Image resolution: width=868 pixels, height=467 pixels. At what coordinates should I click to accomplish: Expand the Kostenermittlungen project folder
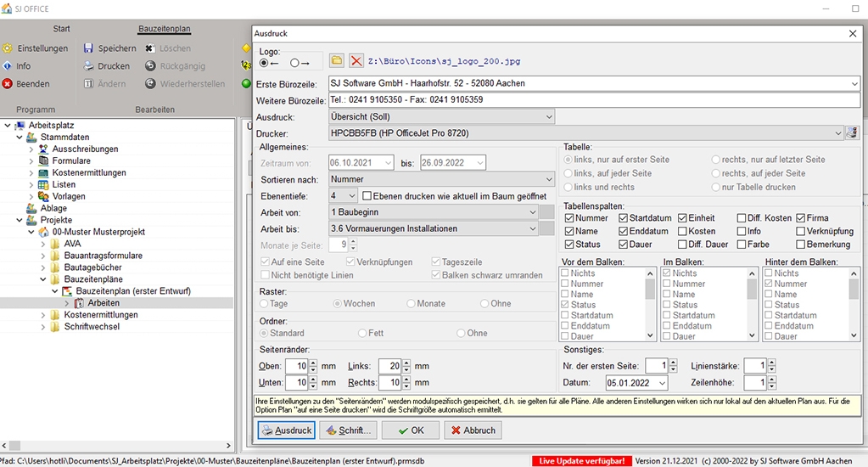pos(43,315)
